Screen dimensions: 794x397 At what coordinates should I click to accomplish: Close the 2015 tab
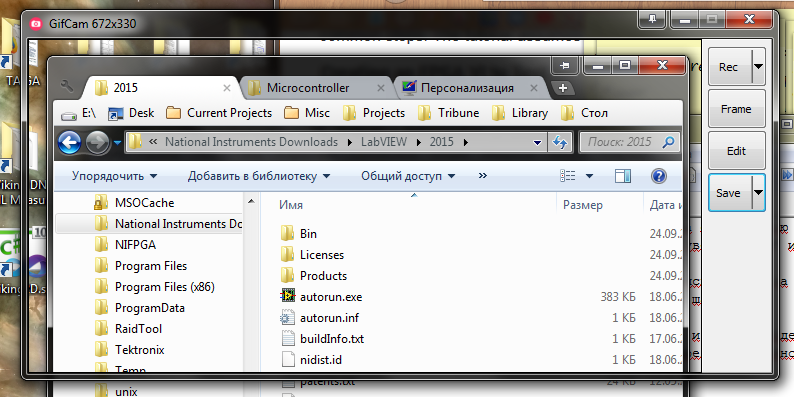(227, 88)
